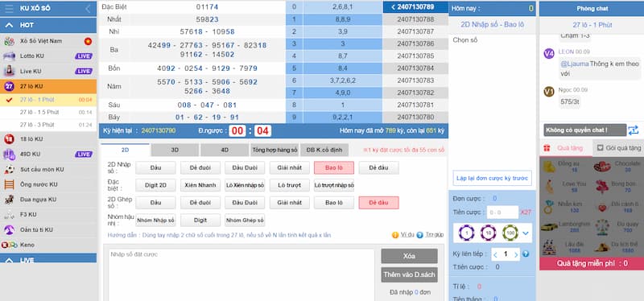Click the Xóa button
This screenshot has width=644, height=301.
tap(409, 256)
